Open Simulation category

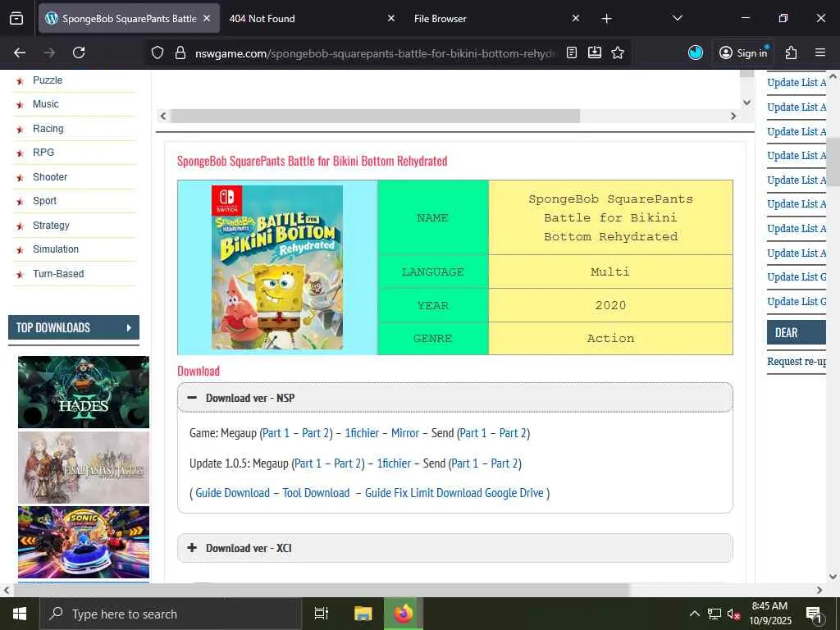[x=56, y=249]
